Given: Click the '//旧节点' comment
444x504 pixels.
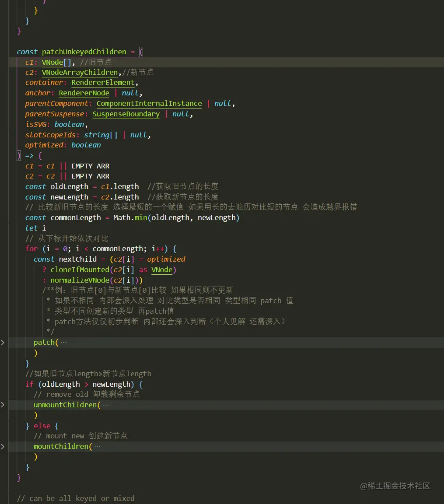Looking at the screenshot, I should pyautogui.click(x=96, y=62).
